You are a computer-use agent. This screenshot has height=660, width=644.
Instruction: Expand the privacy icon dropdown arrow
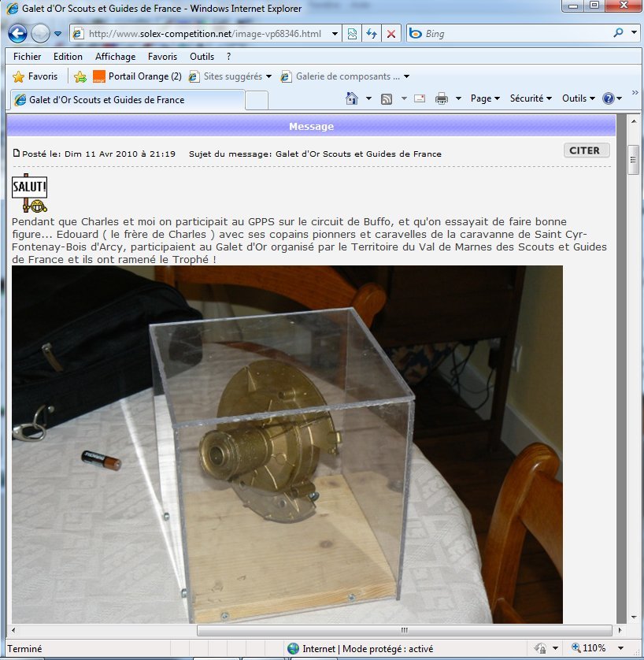tap(555, 648)
